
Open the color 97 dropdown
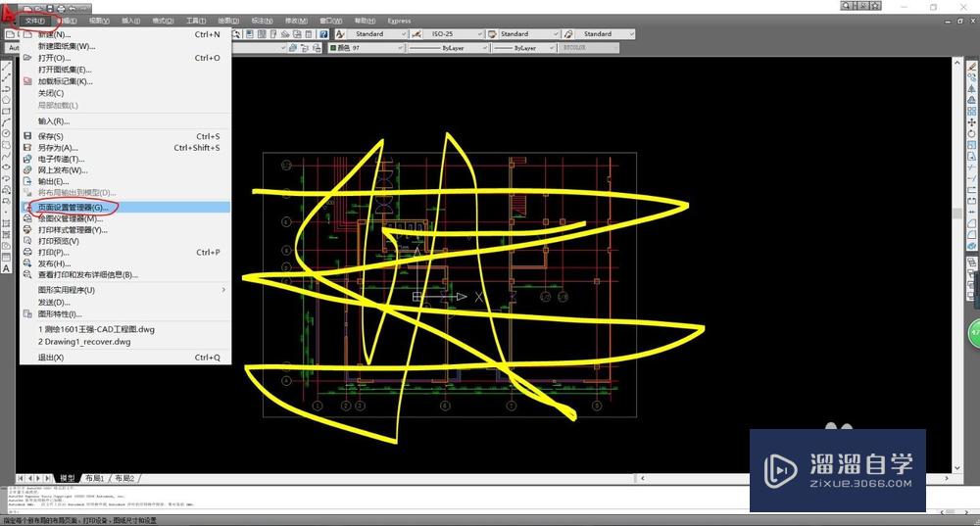pyautogui.click(x=367, y=48)
